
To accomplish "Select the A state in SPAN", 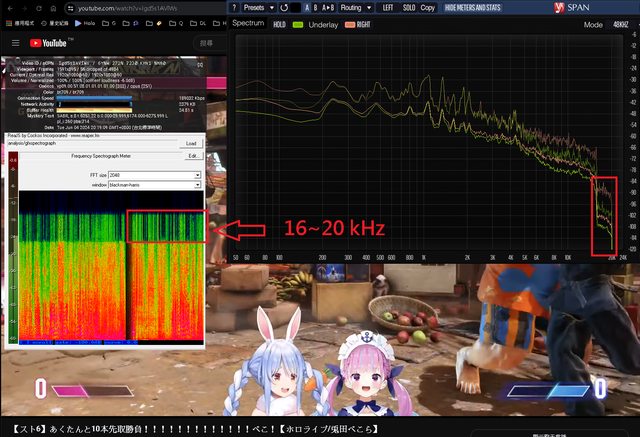I will pos(307,7).
